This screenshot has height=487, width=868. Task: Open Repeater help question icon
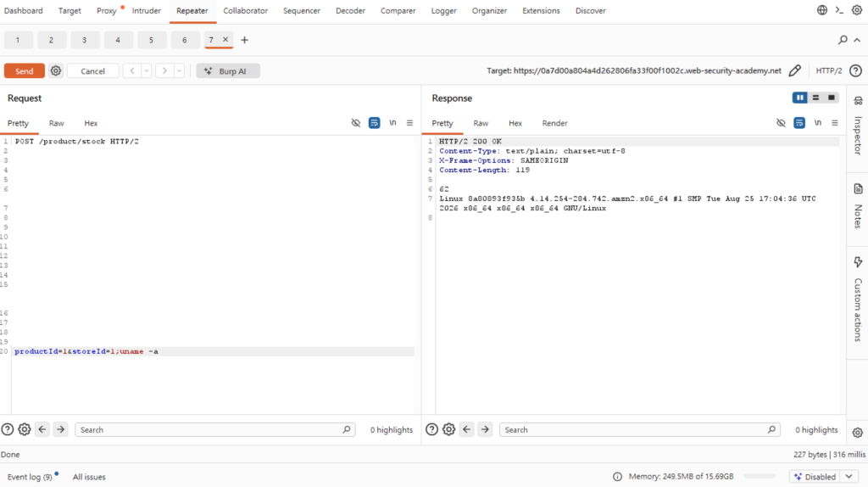(856, 71)
